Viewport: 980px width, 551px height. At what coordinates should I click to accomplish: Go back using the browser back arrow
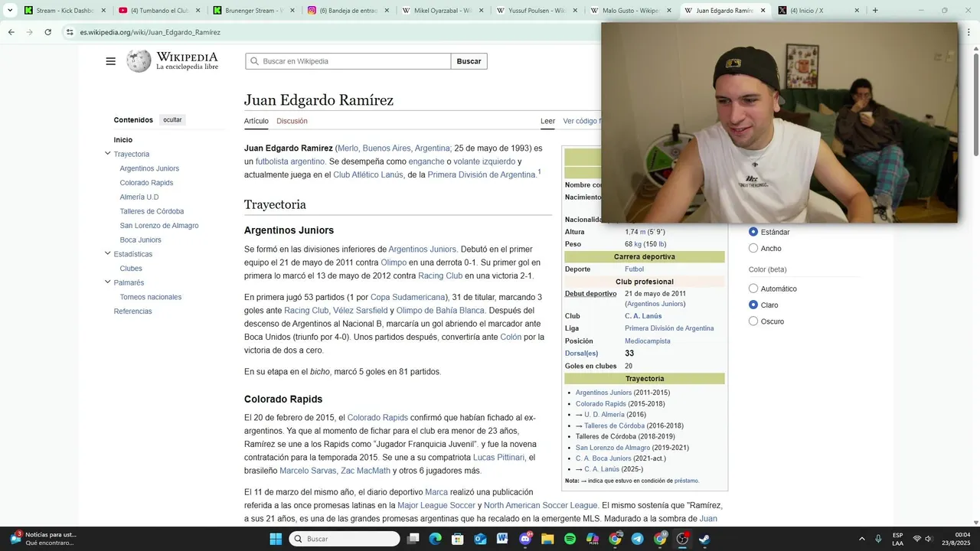[x=11, y=32]
